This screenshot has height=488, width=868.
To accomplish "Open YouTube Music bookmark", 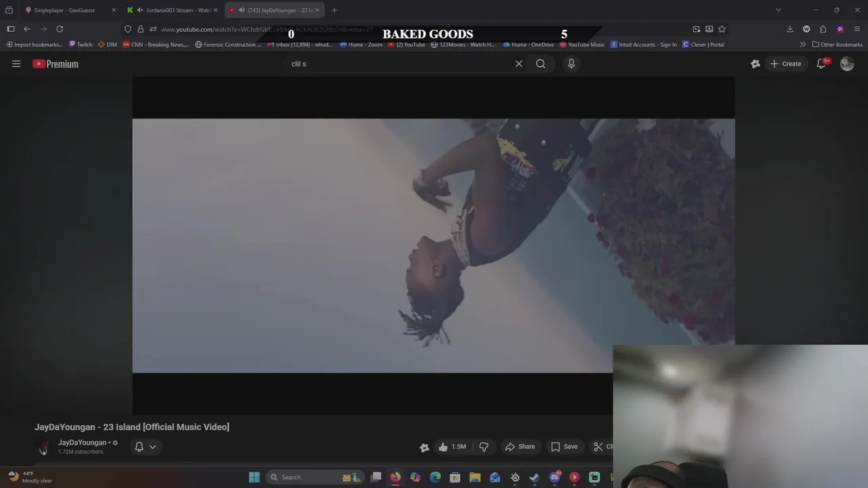I will [x=582, y=45].
